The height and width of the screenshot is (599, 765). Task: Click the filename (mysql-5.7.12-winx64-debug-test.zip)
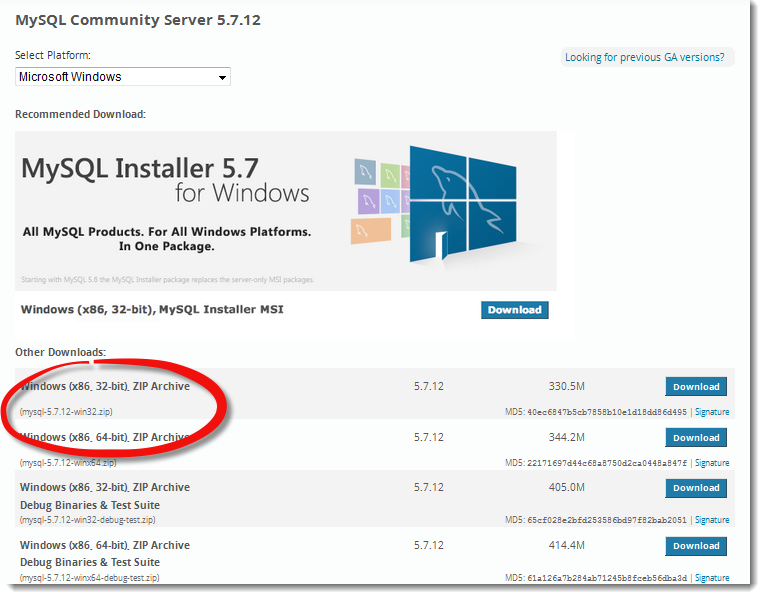pos(89,578)
